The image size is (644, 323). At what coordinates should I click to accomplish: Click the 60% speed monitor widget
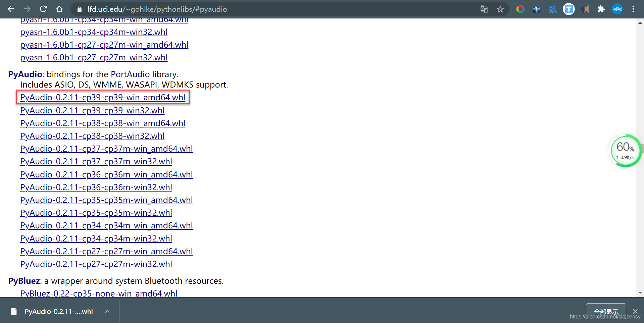pos(626,151)
